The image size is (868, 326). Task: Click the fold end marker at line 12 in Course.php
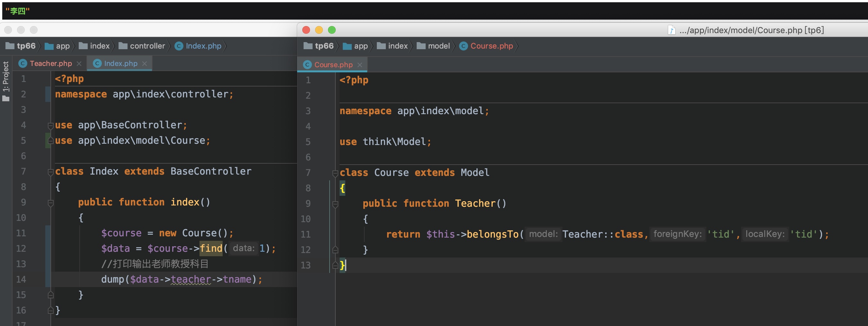(335, 250)
